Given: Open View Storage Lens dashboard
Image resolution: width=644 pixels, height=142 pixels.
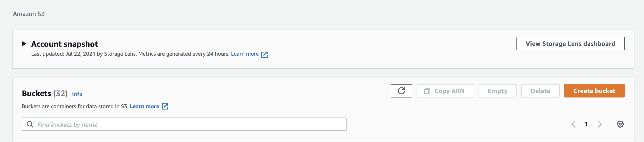Looking at the screenshot, I should 570,44.
